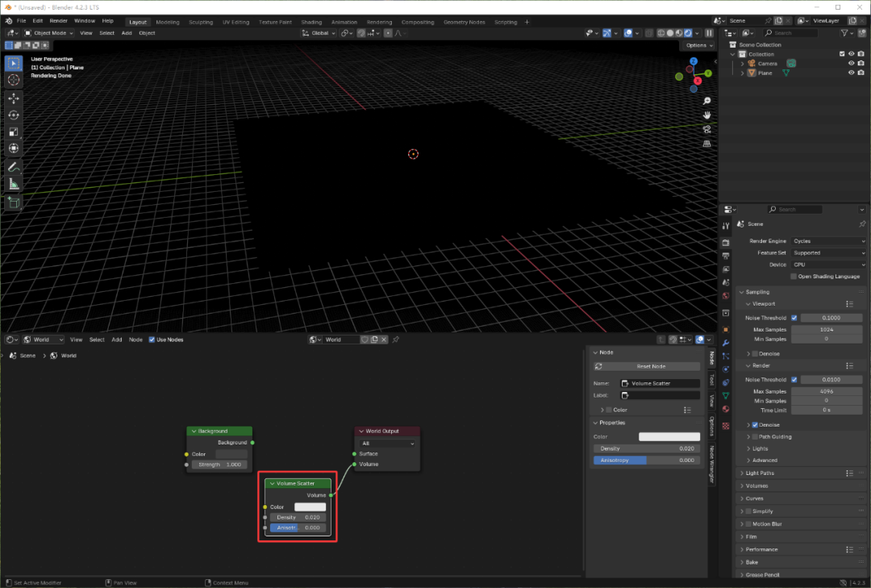
Task: Enable the Motion Blur checkbox
Action: 748,524
